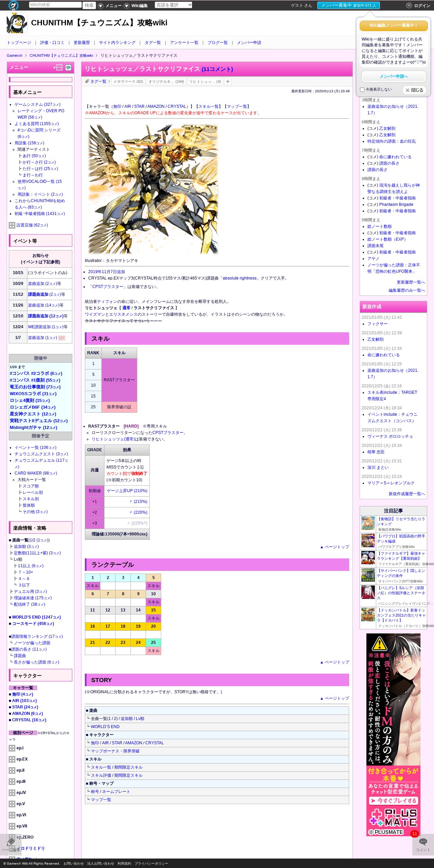Click the メンバー申請へ button in popup
Image resolution: width=434 pixels, height=868 pixels.
coord(394,76)
